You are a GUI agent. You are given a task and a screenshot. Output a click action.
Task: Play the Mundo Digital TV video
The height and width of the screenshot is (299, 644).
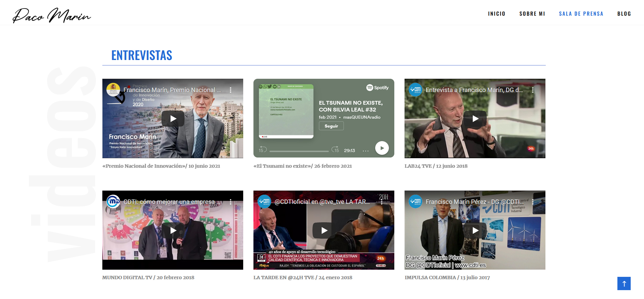[173, 230]
